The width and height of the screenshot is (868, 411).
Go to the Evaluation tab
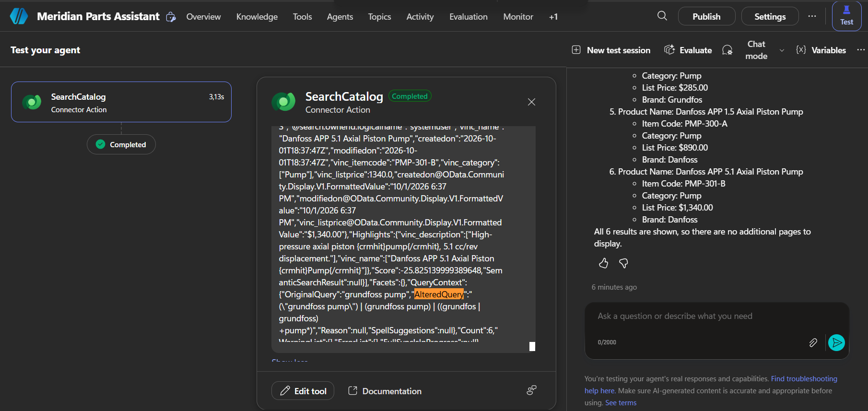[x=469, y=17]
